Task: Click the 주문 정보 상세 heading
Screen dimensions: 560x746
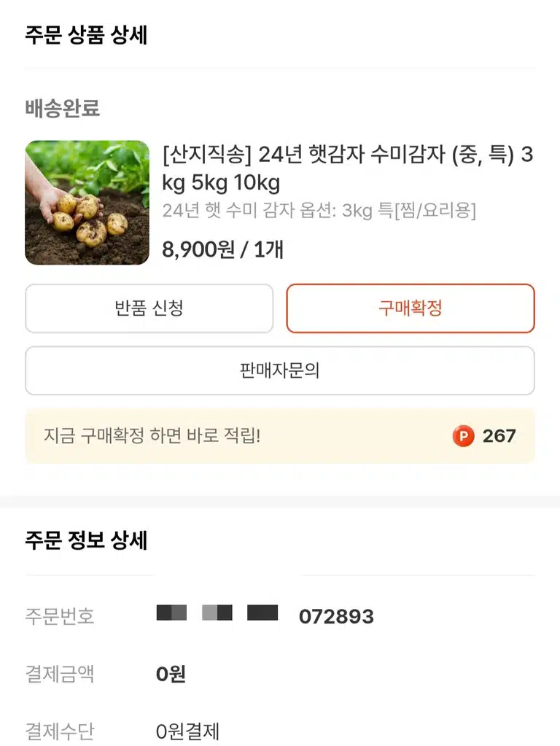Action: pos(86,540)
